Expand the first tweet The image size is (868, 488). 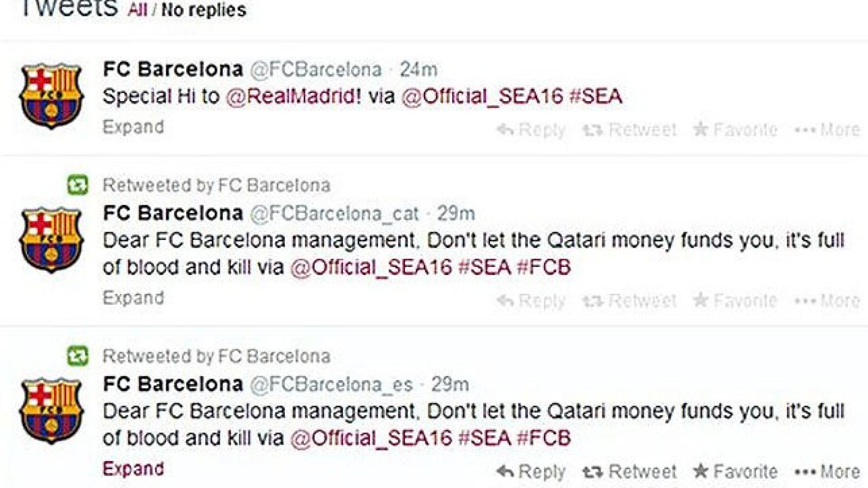click(x=133, y=127)
